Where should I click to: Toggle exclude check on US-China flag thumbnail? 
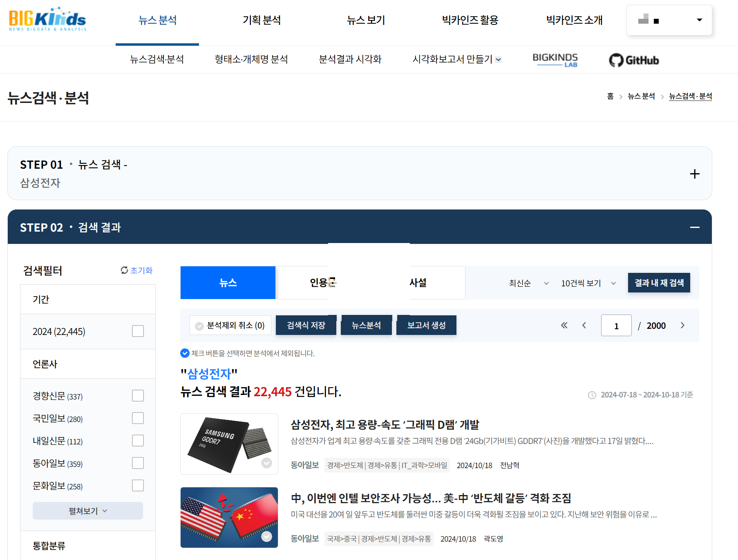(267, 536)
